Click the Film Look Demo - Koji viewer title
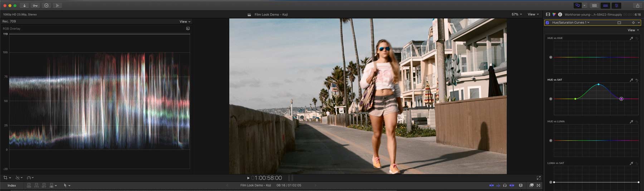Image resolution: width=644 pixels, height=191 pixels. pyautogui.click(x=271, y=15)
